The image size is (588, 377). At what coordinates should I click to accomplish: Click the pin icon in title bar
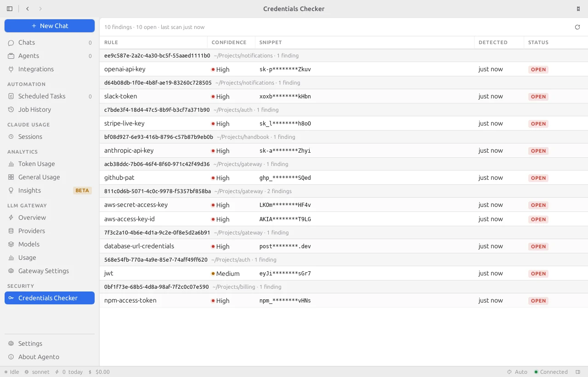tap(578, 9)
